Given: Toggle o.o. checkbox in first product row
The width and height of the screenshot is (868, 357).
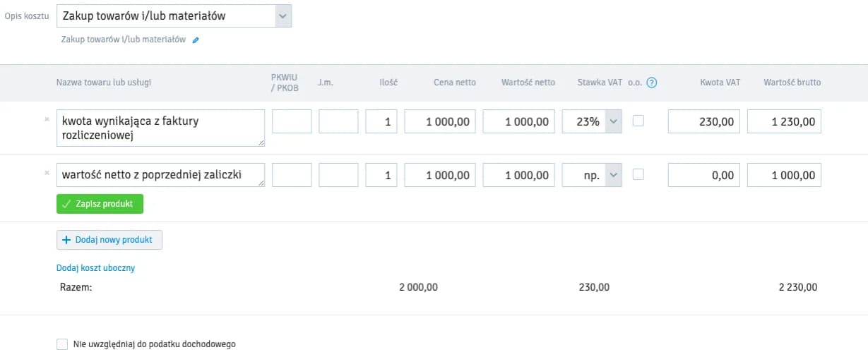Looking at the screenshot, I should (638, 121).
